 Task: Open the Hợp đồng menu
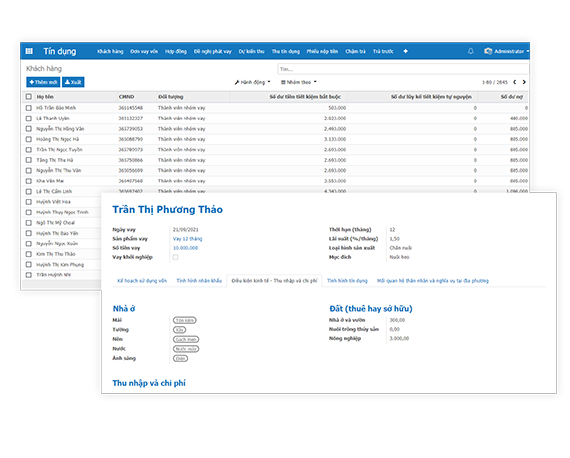click(x=176, y=51)
